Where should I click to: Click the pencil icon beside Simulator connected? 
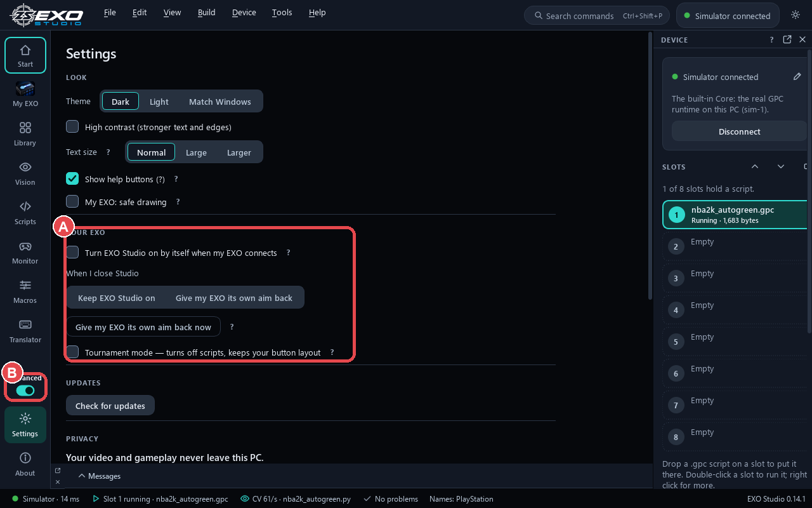point(797,77)
